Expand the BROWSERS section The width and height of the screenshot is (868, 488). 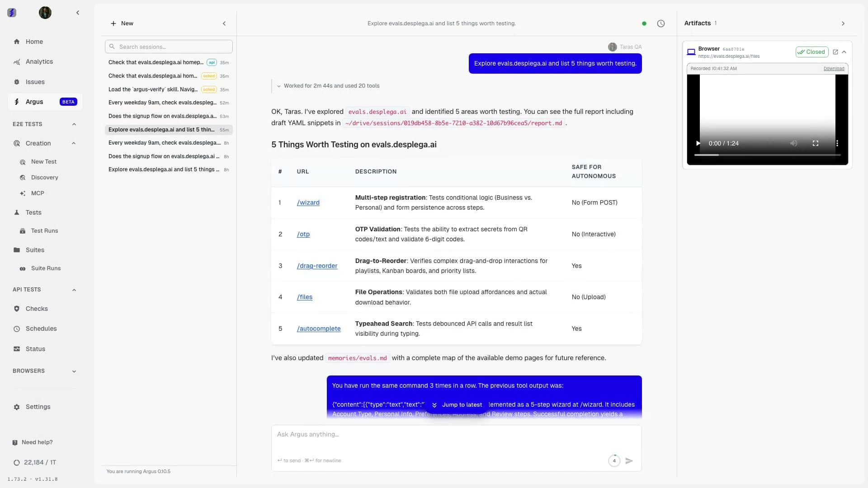click(74, 371)
